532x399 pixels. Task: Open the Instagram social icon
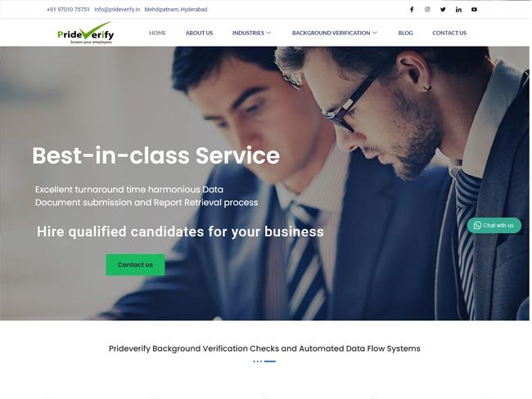click(427, 10)
